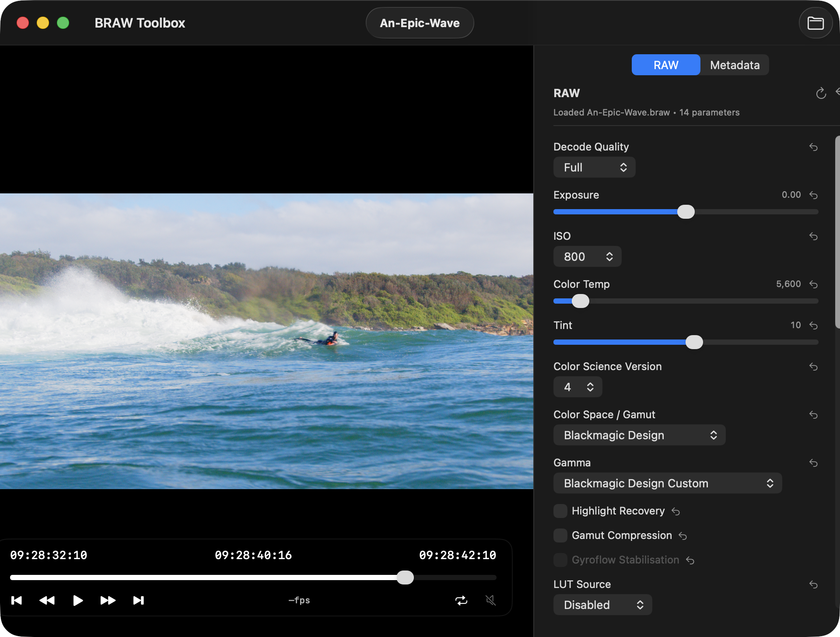This screenshot has width=840, height=637.
Task: Toggle the loop playback icon
Action: pos(461,600)
